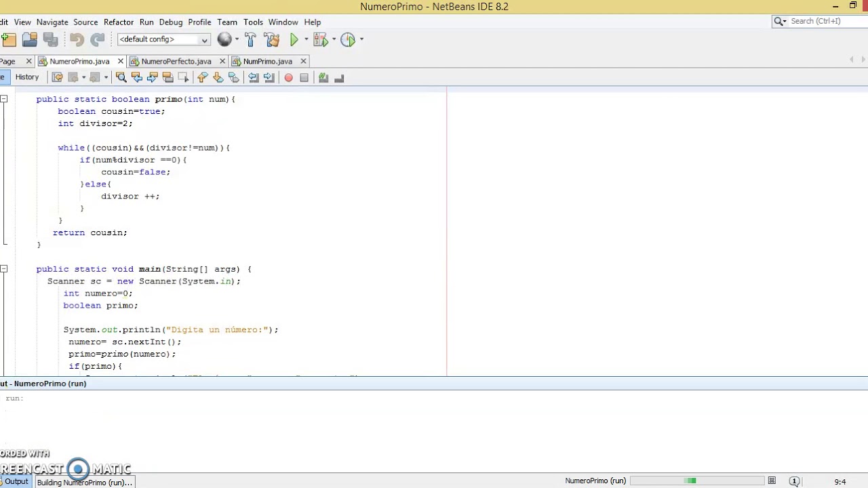Click the Profile Project clock icon
Image resolution: width=868 pixels, height=488 pixels.
click(x=348, y=40)
